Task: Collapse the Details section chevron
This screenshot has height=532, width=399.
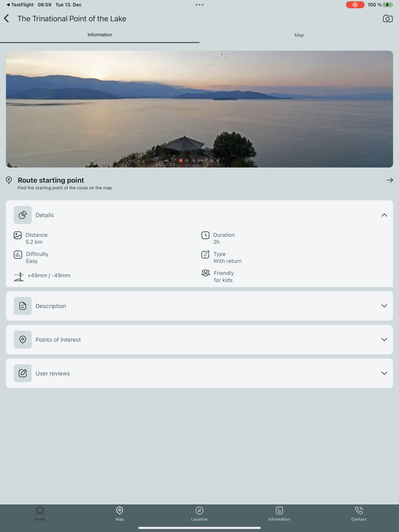Action: pos(384,215)
